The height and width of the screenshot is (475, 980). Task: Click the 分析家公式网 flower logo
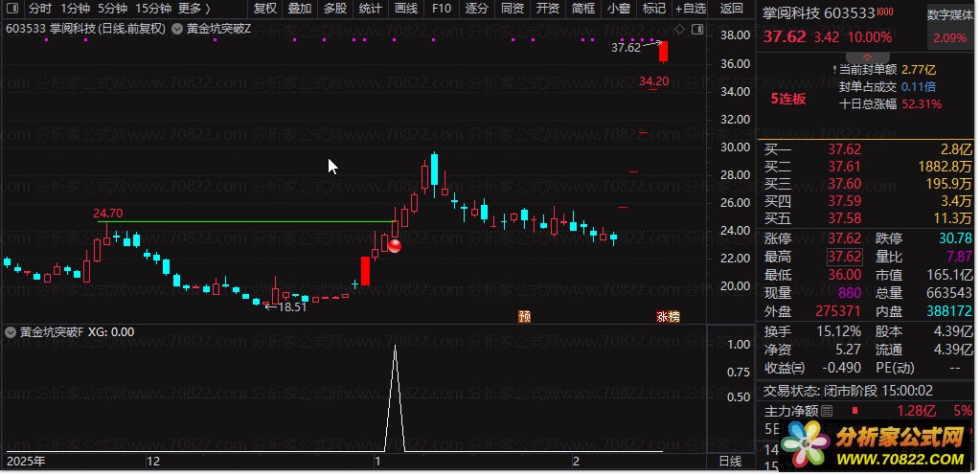click(806, 443)
